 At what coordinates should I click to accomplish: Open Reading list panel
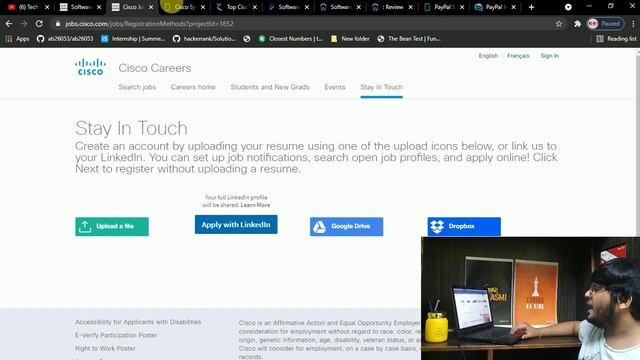pos(616,39)
